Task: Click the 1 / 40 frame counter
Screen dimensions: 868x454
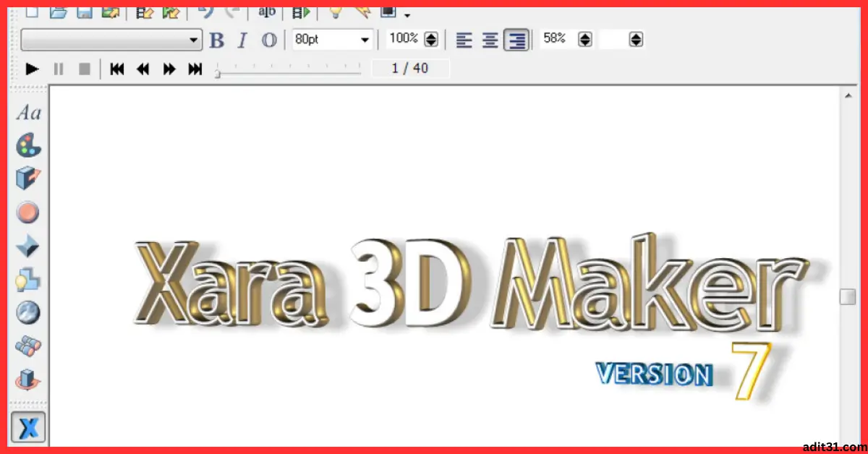Action: [x=410, y=69]
